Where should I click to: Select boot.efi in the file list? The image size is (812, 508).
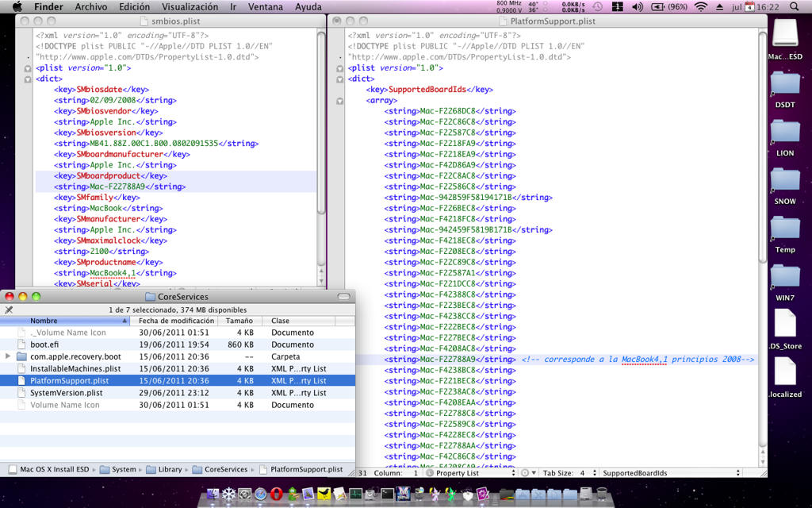click(178, 344)
